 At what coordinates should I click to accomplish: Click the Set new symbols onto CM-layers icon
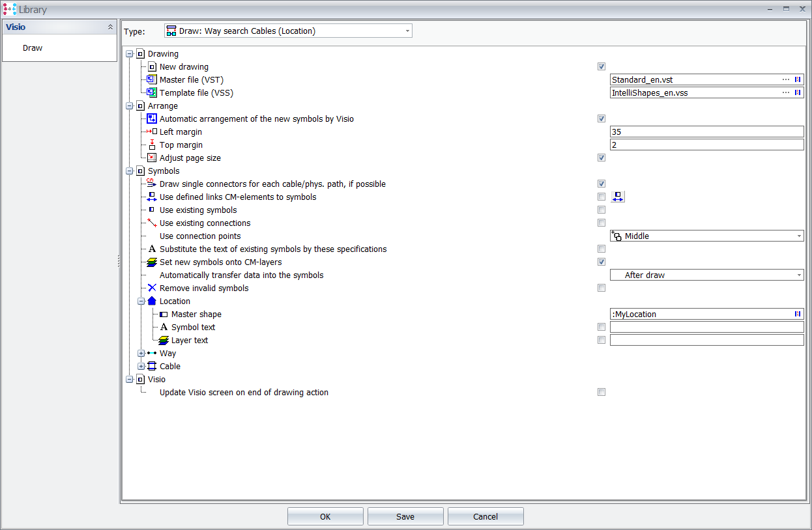152,262
